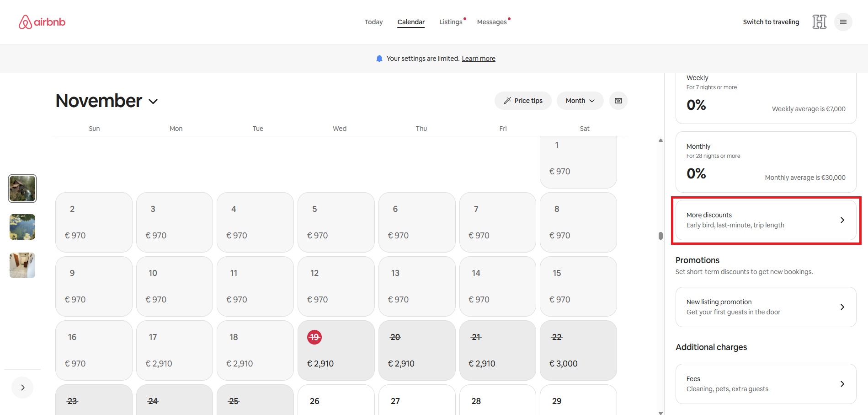Open keyboard shortcuts icon button
The image size is (868, 415).
(x=618, y=101)
